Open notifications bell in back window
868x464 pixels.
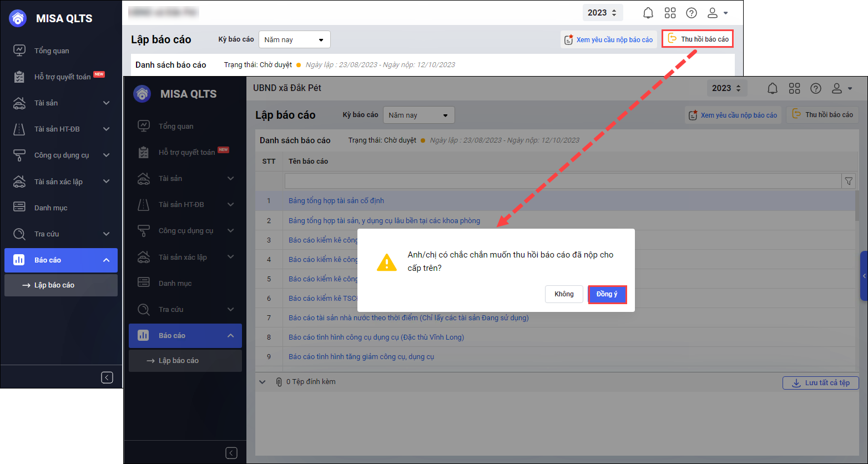[x=648, y=13]
